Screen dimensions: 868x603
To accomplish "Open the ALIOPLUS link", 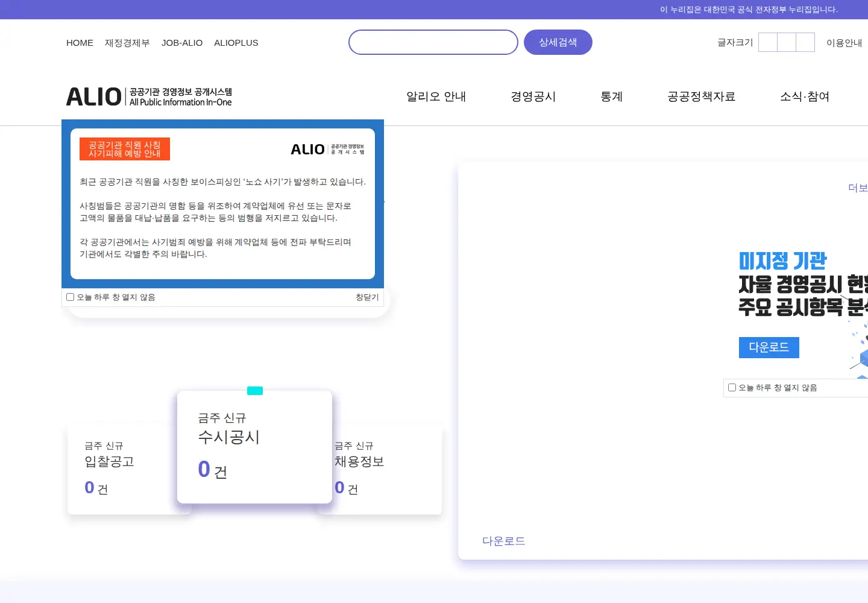I will (236, 43).
